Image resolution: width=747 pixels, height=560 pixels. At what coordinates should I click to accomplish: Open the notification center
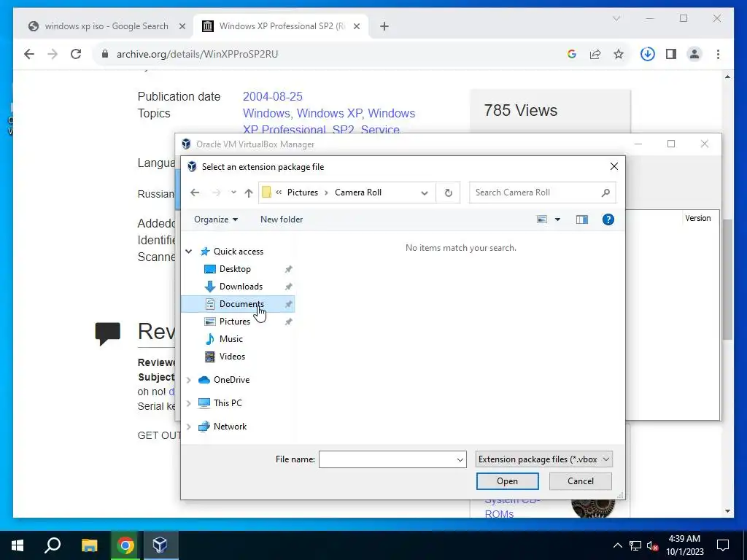(x=723, y=545)
